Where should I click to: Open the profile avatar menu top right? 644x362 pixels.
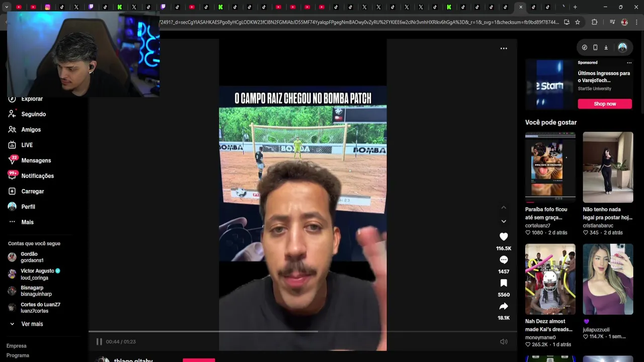[x=622, y=47]
